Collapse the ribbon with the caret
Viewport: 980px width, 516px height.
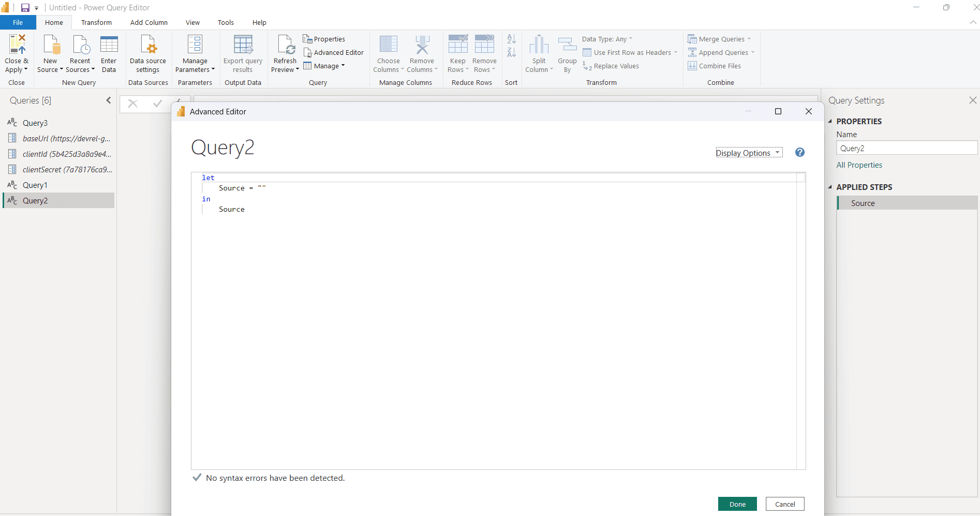[x=973, y=22]
